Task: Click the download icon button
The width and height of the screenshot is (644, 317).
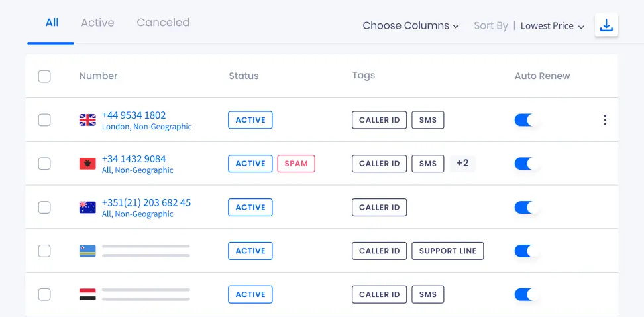Action: 606,25
